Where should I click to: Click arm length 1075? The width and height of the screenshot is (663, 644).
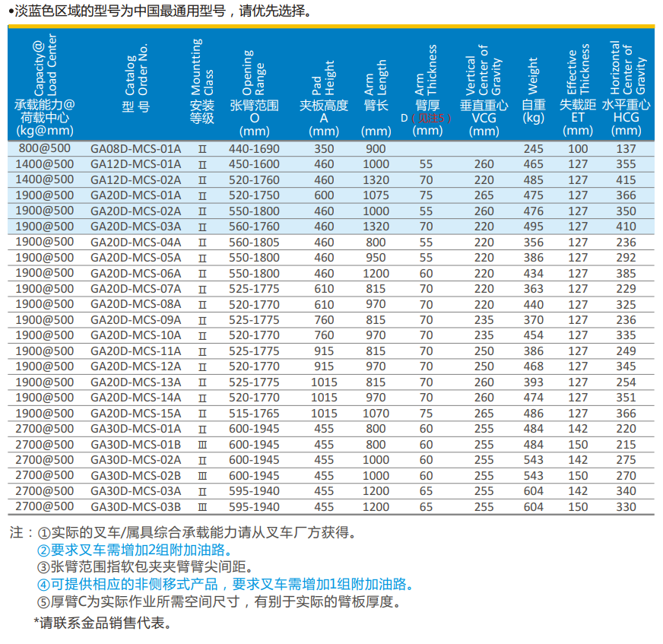[376, 195]
